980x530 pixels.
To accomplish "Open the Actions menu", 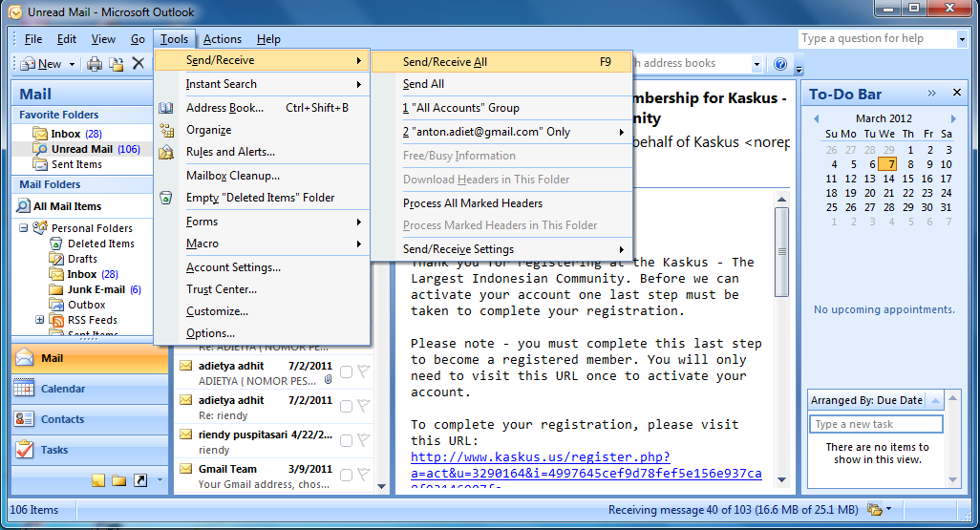I will (222, 39).
